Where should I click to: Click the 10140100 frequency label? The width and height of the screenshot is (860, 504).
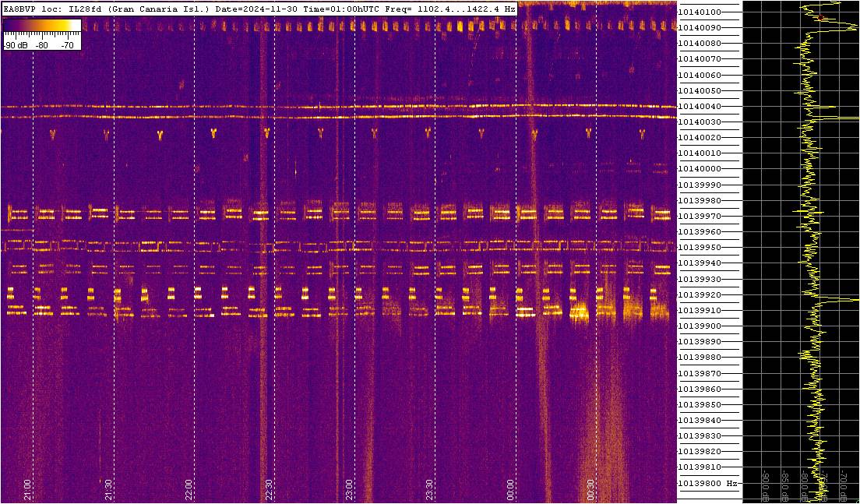coord(700,12)
